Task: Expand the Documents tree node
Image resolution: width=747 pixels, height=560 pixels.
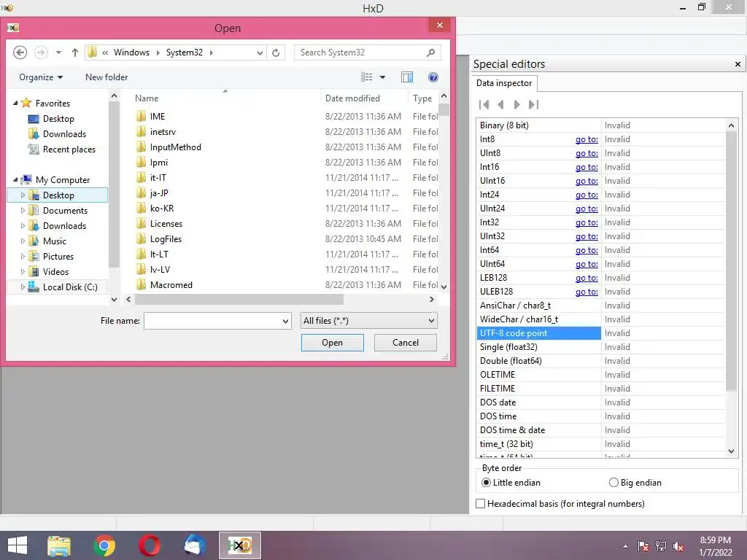Action: 23,210
